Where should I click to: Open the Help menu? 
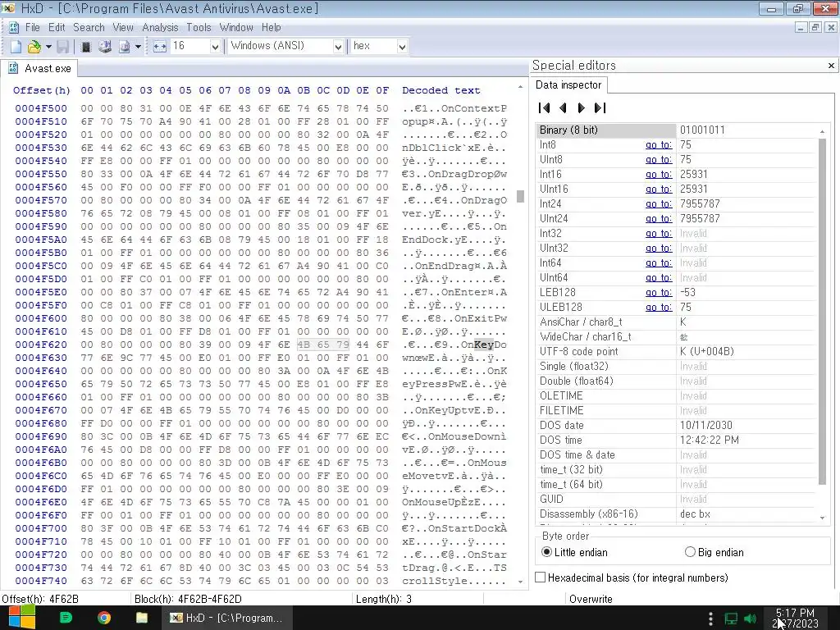[271, 27]
